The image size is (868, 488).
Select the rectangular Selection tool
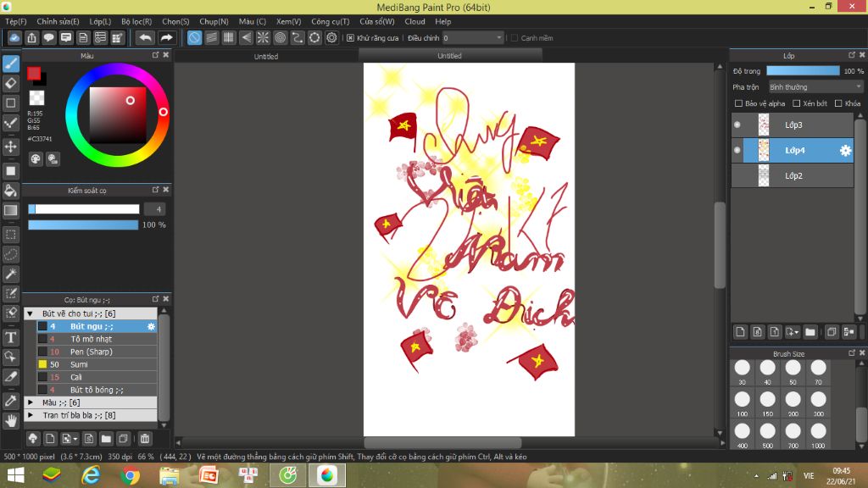[x=10, y=235]
